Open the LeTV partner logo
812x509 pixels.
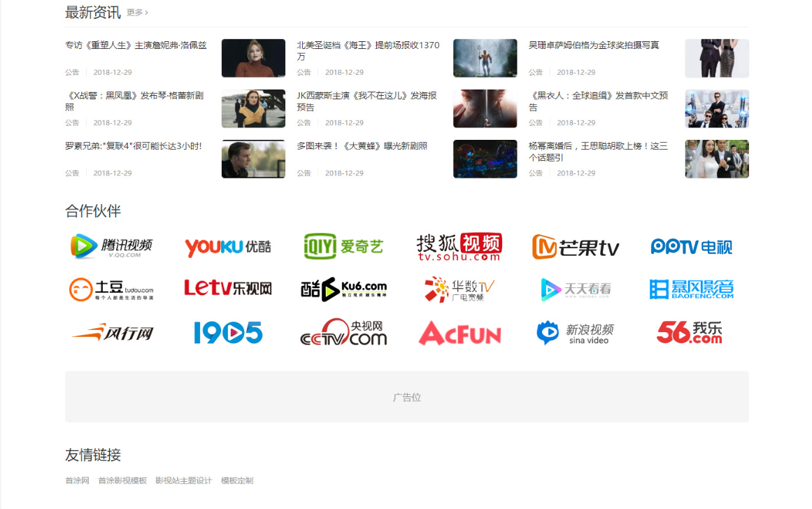tap(228, 288)
